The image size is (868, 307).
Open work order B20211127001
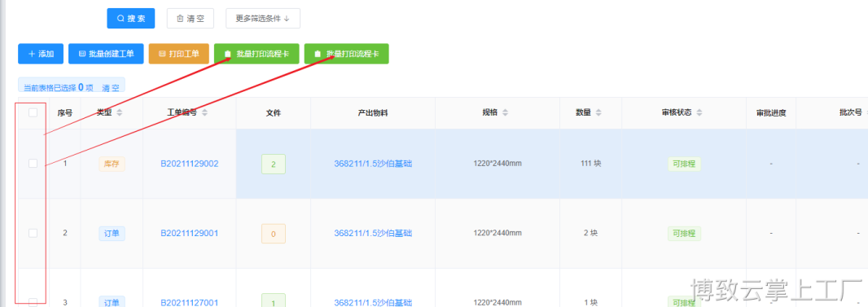pyautogui.click(x=190, y=303)
